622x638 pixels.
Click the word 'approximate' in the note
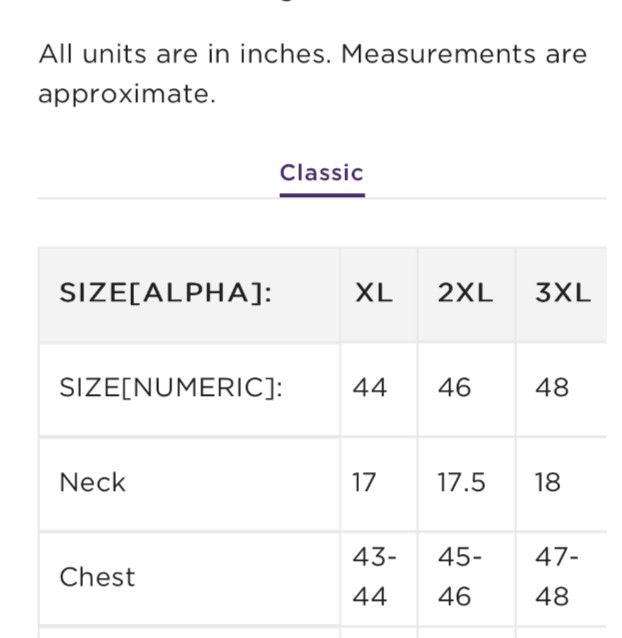(x=126, y=95)
